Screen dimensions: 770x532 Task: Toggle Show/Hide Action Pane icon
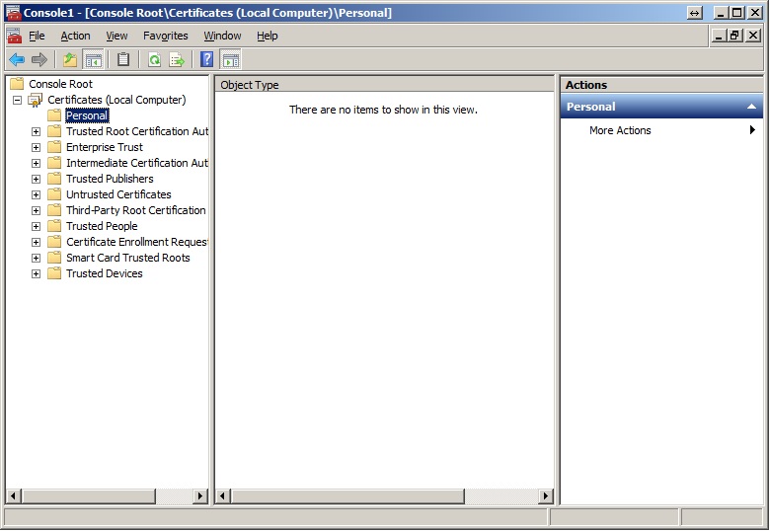click(231, 60)
